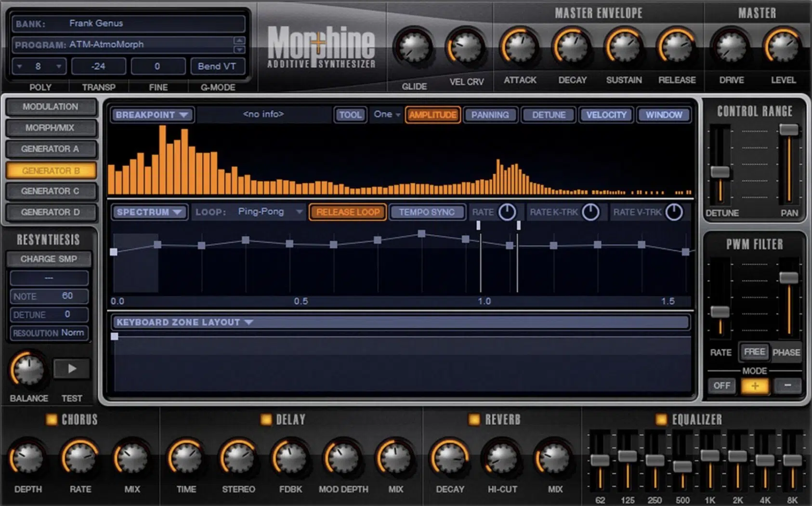812x506 pixels.
Task: Click the Rate K-Trk dial
Action: (591, 212)
